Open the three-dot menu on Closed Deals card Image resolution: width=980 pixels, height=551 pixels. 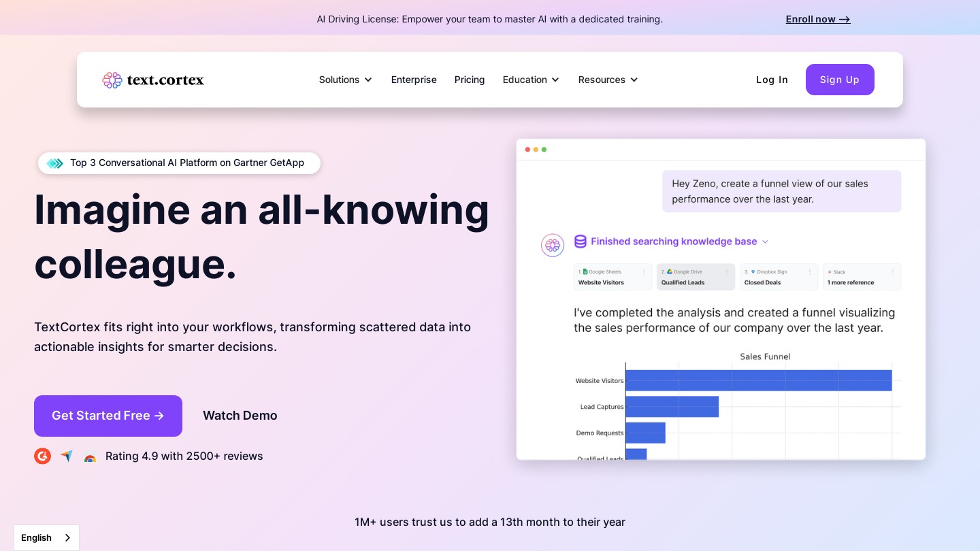tap(810, 272)
